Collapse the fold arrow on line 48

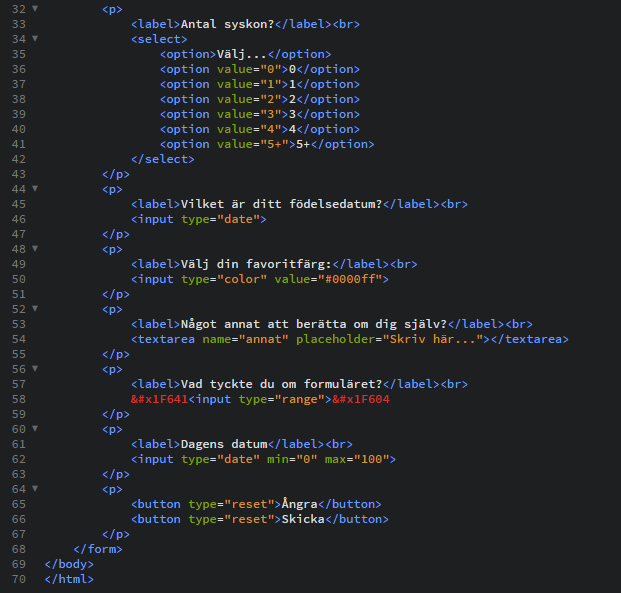pos(35,248)
